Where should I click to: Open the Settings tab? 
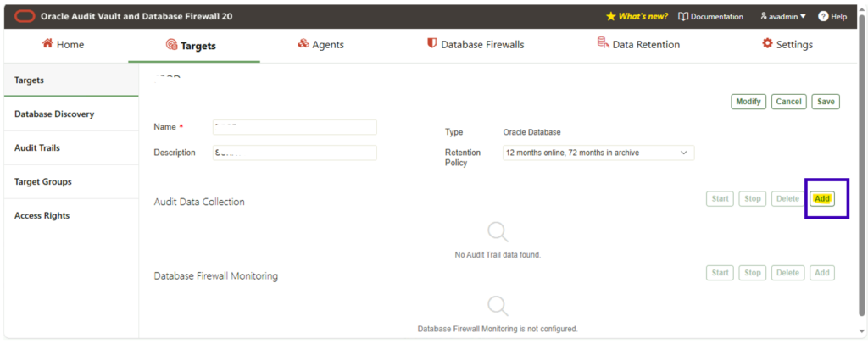[x=787, y=45]
